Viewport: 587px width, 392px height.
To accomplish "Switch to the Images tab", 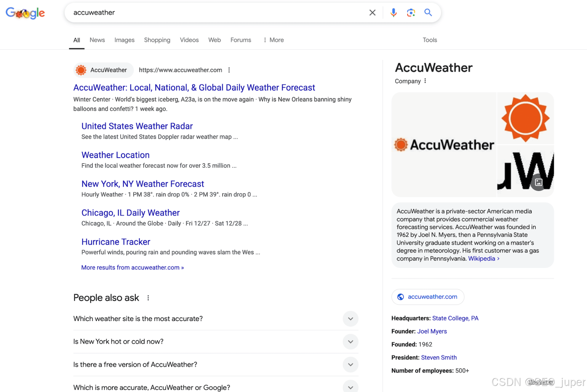I will (124, 40).
